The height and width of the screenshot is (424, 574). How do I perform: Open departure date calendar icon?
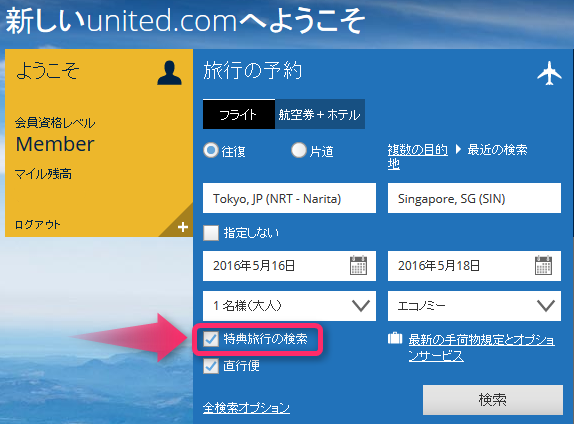[358, 265]
